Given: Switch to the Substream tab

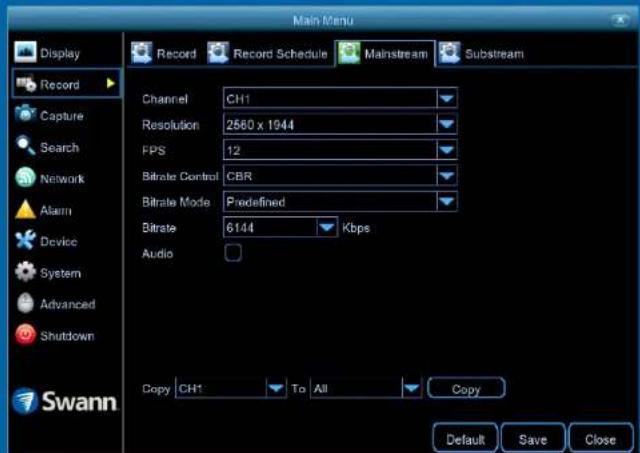Looking at the screenshot, I should [x=481, y=53].
